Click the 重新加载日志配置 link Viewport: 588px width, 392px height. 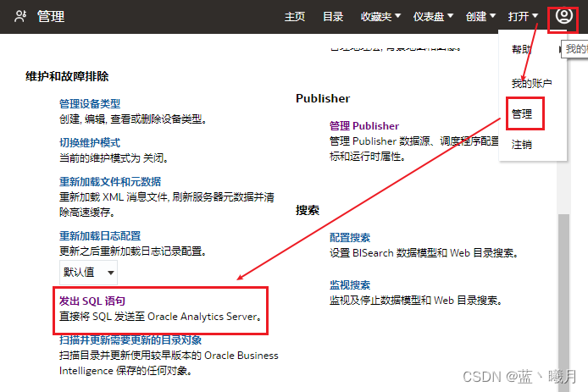point(100,235)
